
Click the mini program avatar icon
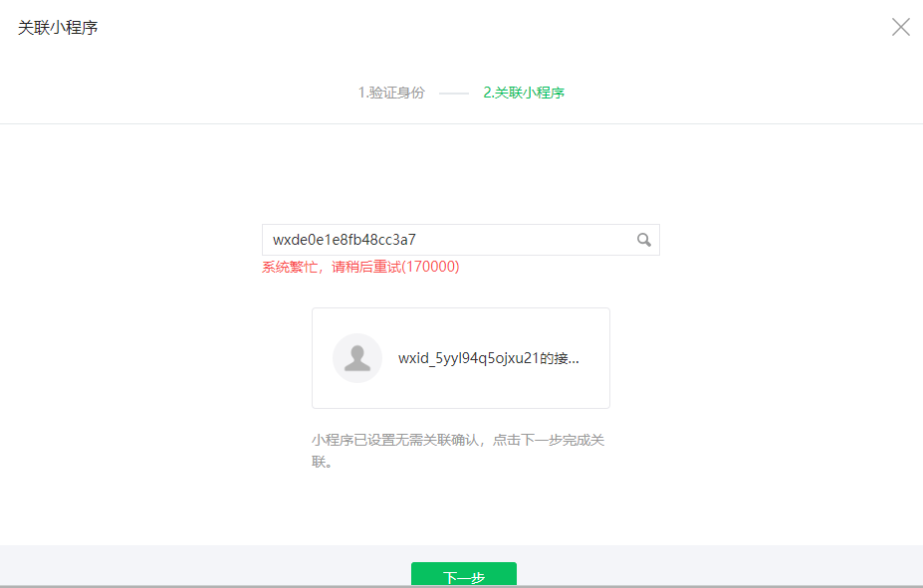(357, 358)
